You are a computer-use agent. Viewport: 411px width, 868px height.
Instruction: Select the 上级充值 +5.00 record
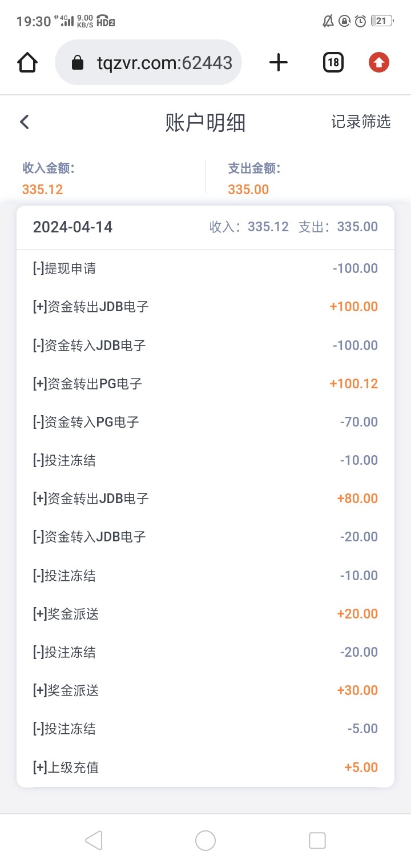point(205,767)
